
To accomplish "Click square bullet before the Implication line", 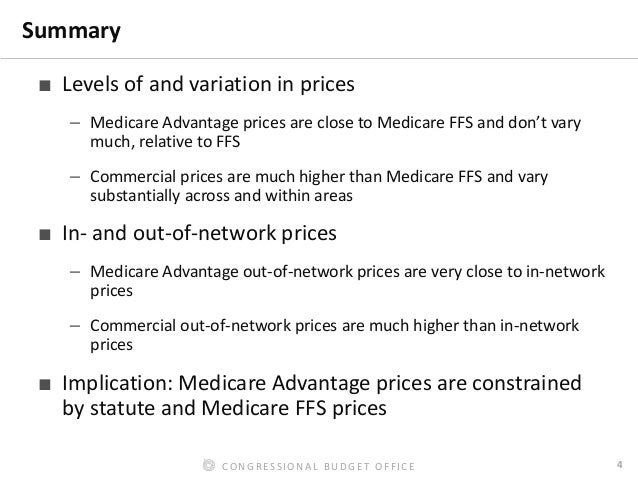I will tap(45, 385).
